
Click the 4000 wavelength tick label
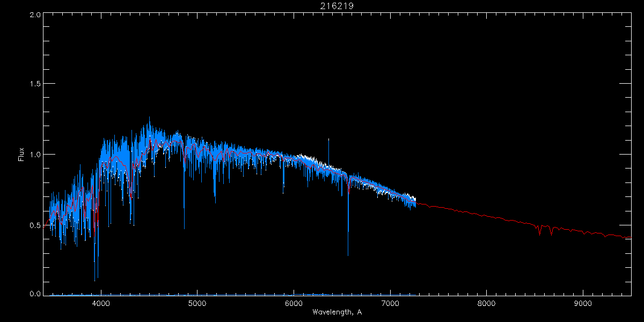coord(101,304)
